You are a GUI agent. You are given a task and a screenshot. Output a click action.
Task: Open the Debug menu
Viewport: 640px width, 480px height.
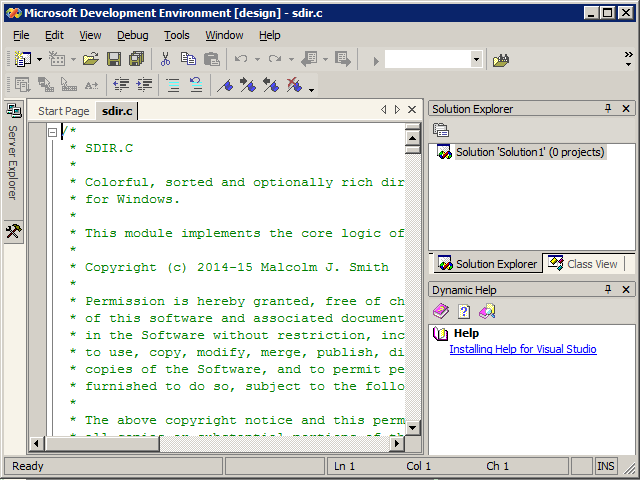[x=133, y=36]
